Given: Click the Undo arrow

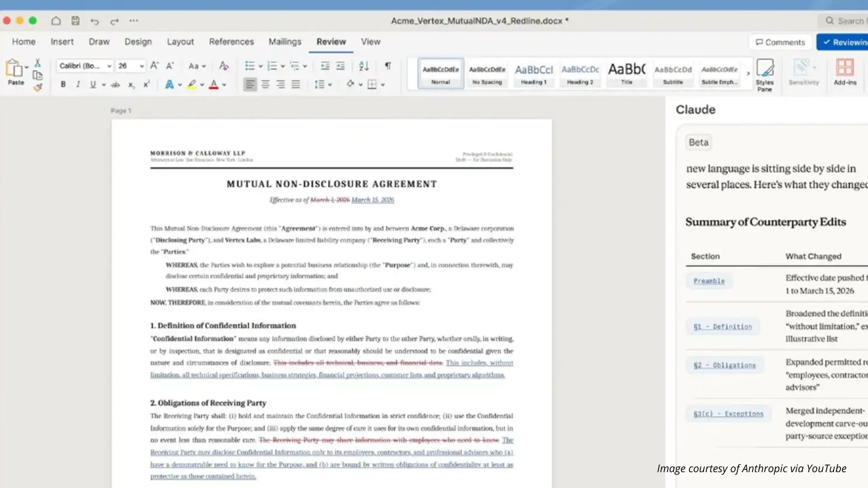Looking at the screenshot, I should tap(94, 21).
